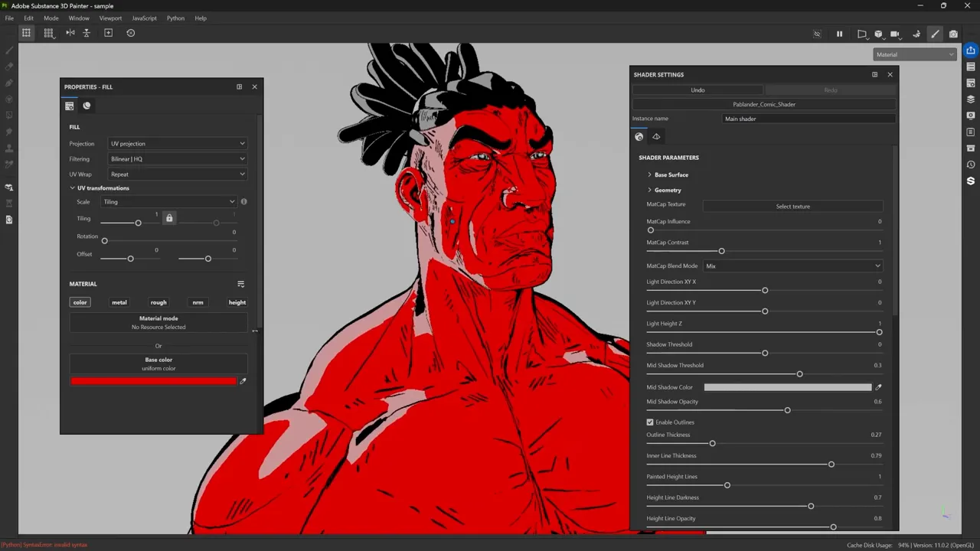The width and height of the screenshot is (980, 551).
Task: Select the Paint brush tool in the left toolbar
Action: pos(8,51)
